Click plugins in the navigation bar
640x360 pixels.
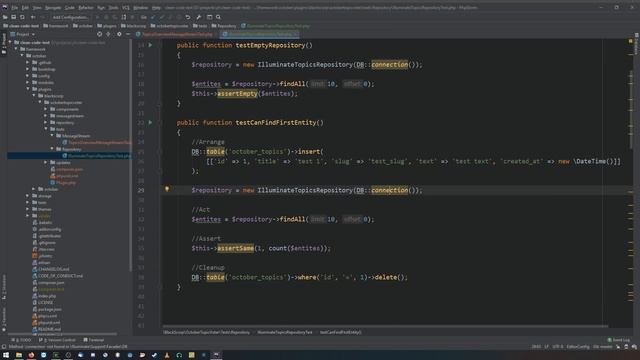[x=107, y=26]
